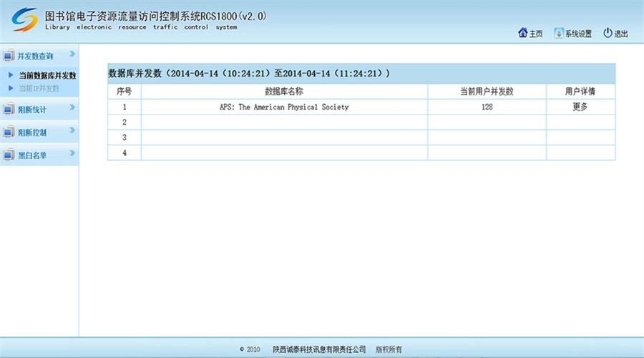Select 当前数据库并发数 in the sidebar
This screenshot has width=644, height=358.
[47, 76]
